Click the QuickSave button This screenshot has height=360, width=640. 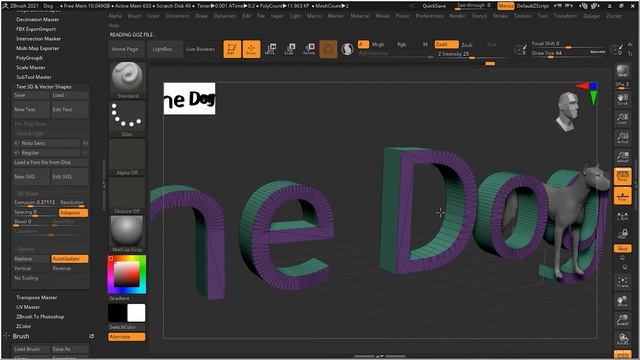434,6
